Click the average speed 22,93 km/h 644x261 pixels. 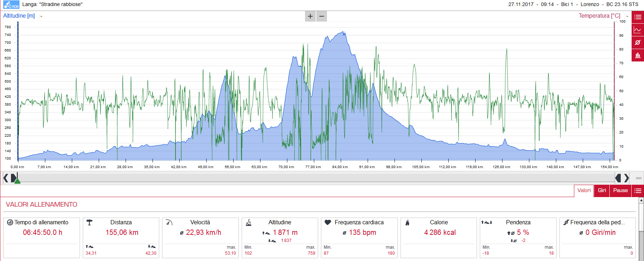tap(203, 232)
